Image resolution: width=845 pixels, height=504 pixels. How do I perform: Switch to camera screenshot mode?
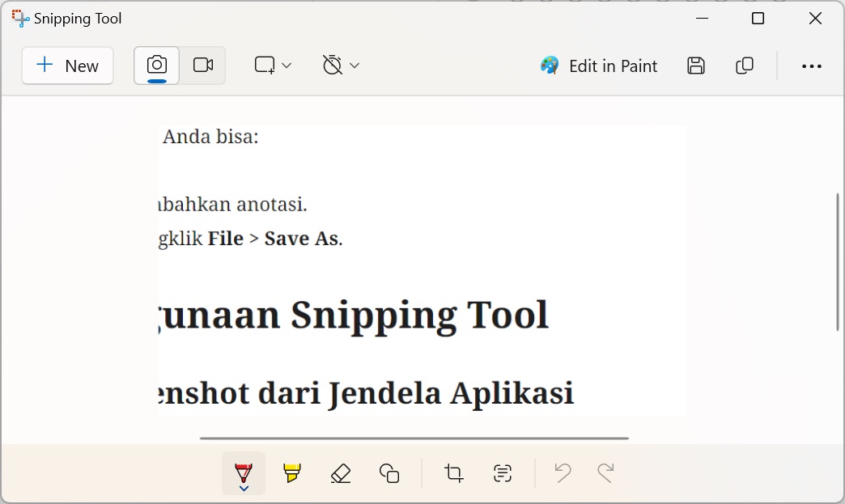156,65
